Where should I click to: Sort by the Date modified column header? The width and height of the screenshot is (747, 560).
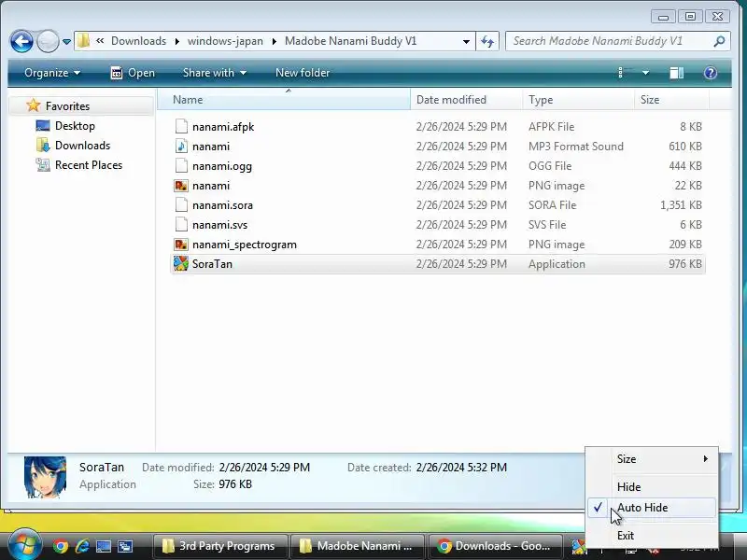pyautogui.click(x=466, y=100)
